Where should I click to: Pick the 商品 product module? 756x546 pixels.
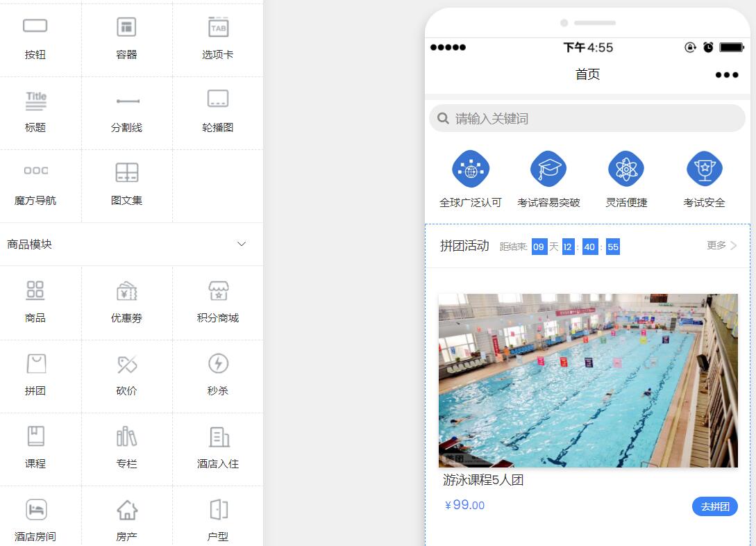click(x=35, y=302)
